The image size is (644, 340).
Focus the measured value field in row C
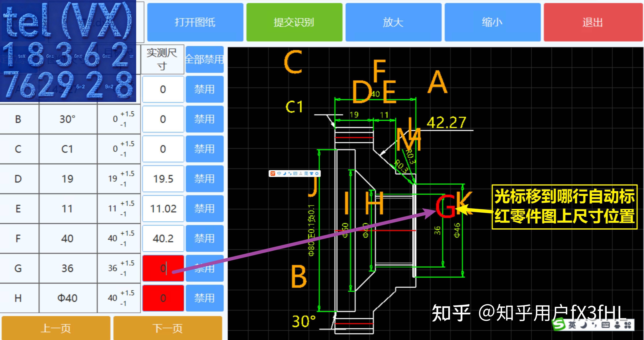point(163,149)
